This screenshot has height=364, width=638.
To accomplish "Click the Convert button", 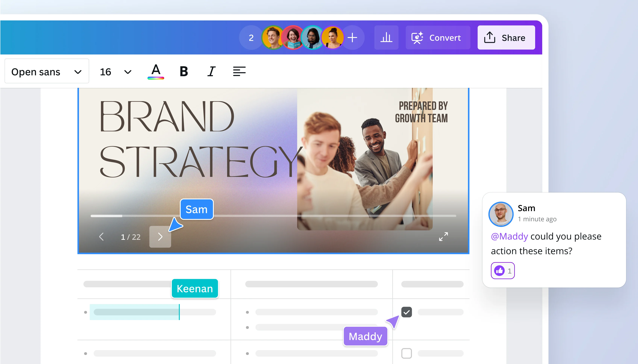I will pyautogui.click(x=438, y=37).
